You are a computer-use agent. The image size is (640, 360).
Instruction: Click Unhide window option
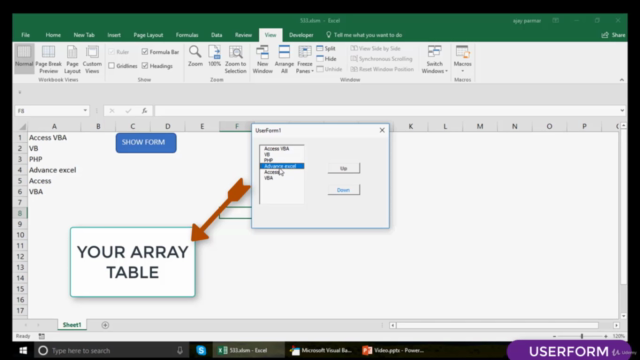pyautogui.click(x=329, y=69)
